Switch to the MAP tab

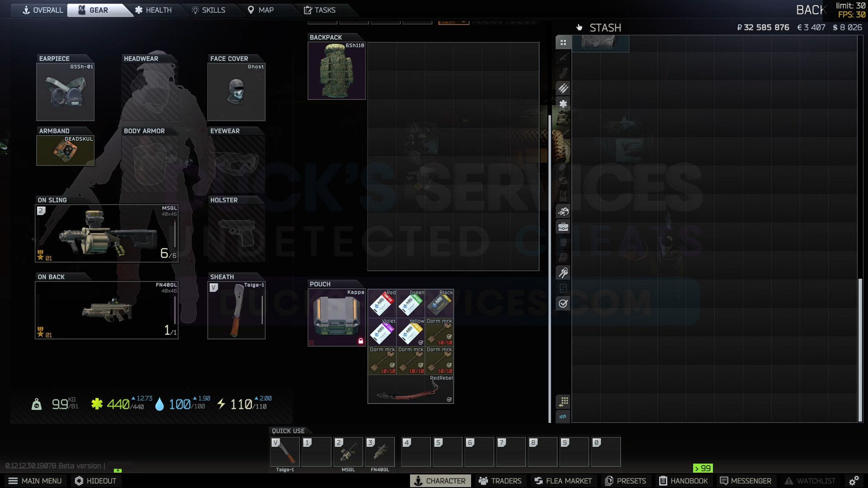261,10
